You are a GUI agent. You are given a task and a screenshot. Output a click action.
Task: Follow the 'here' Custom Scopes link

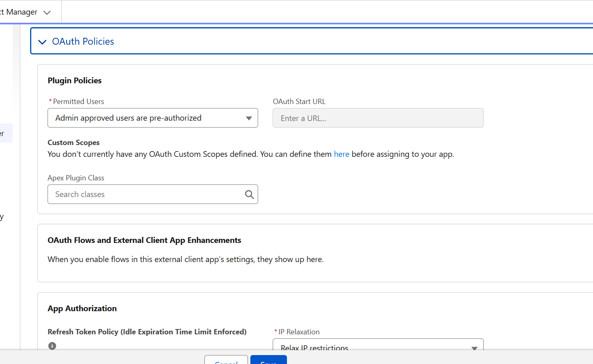[x=341, y=154]
